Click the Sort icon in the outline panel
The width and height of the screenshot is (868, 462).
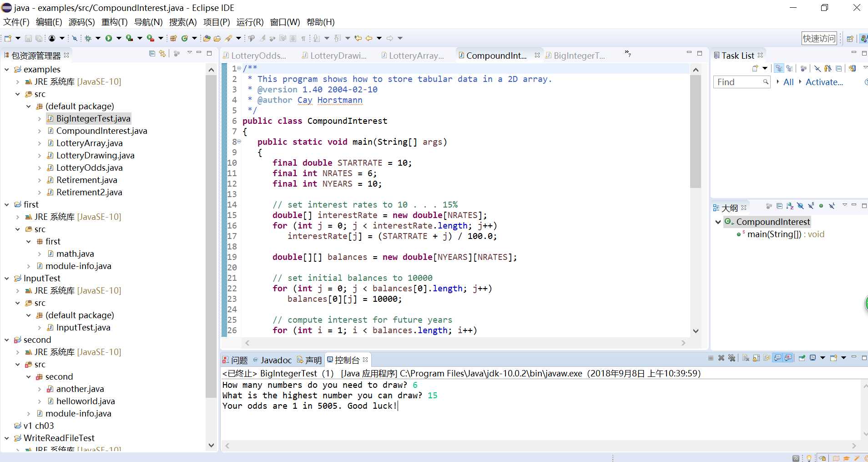(790, 206)
